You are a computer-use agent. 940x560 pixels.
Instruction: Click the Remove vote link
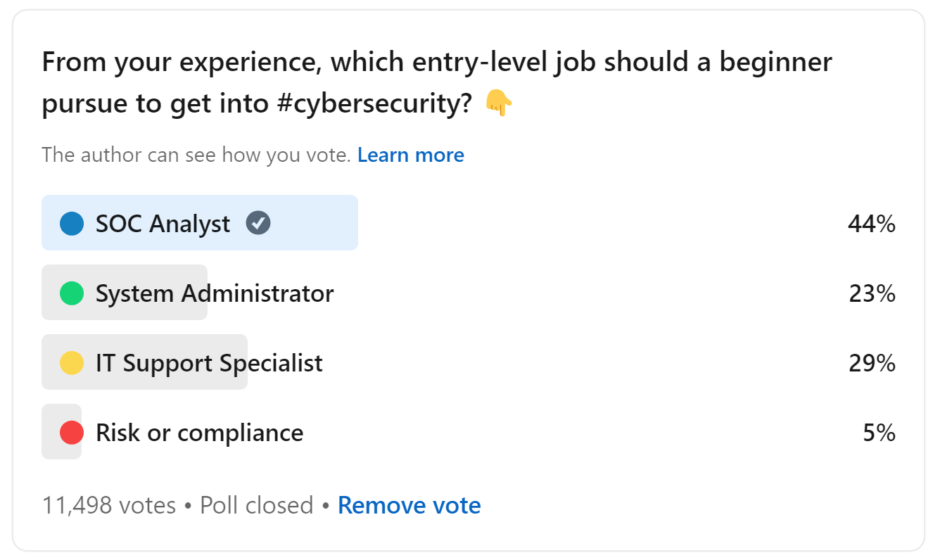[409, 505]
